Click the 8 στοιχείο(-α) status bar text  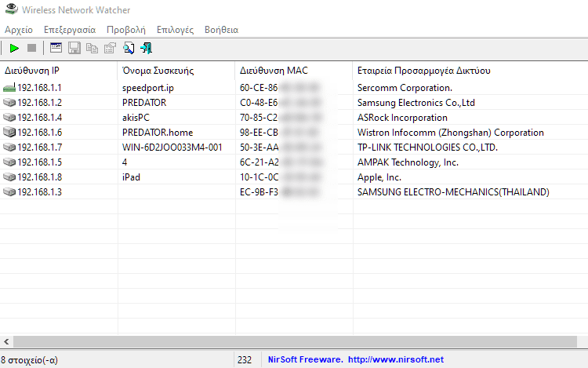coord(29,360)
